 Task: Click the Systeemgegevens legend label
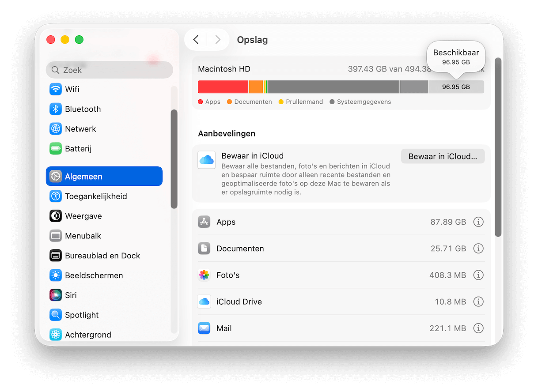pos(364,102)
